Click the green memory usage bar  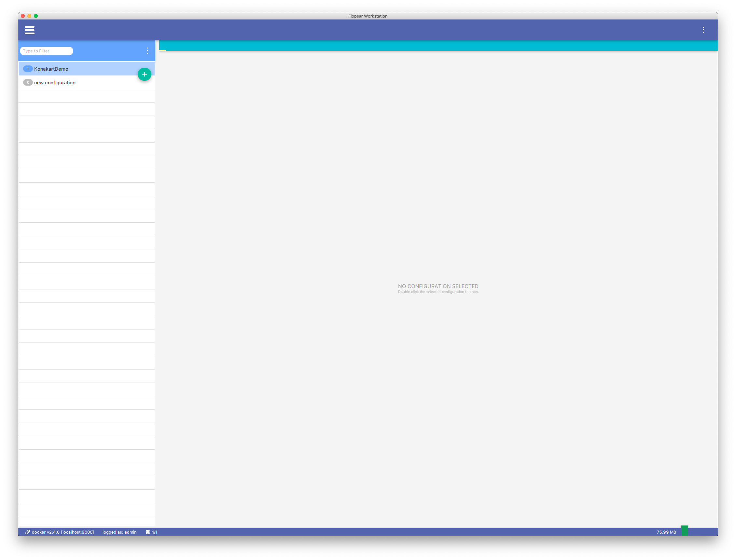pos(684,530)
